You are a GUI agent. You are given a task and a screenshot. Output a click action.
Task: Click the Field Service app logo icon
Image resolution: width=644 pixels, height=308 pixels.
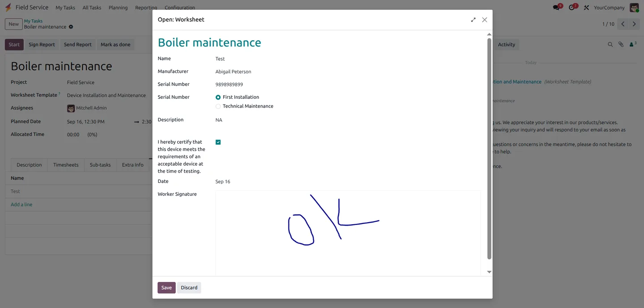(8, 8)
